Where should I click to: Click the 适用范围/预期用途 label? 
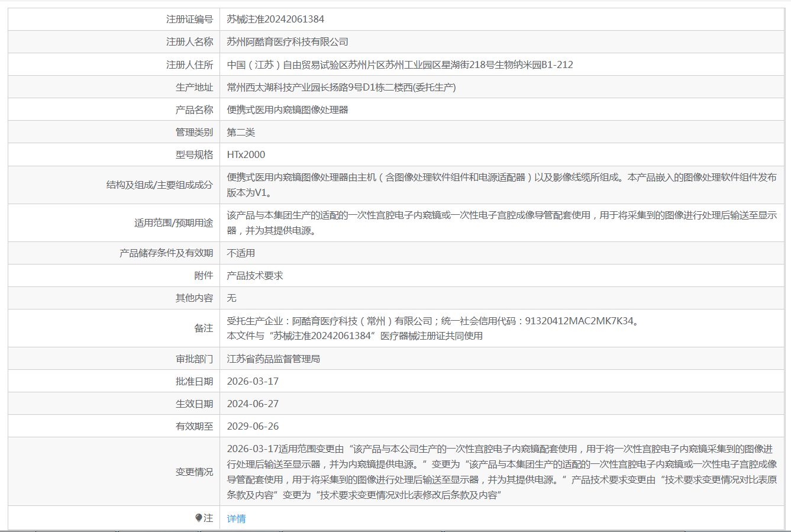tap(173, 223)
